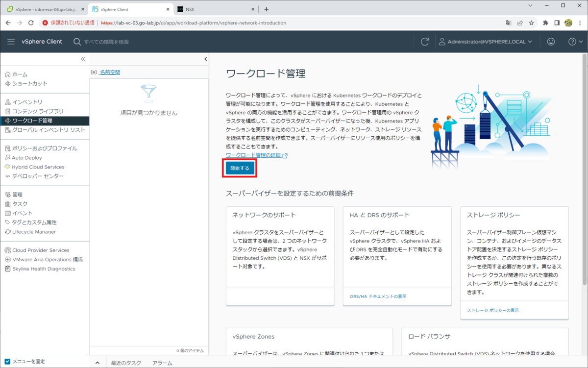Reload the browser page
Screen dimensions: 588x368
point(31,23)
